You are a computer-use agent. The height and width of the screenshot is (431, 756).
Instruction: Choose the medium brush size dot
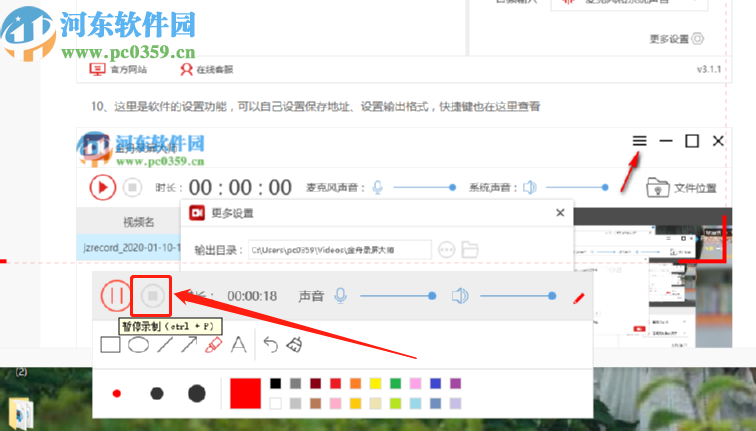pos(157,393)
